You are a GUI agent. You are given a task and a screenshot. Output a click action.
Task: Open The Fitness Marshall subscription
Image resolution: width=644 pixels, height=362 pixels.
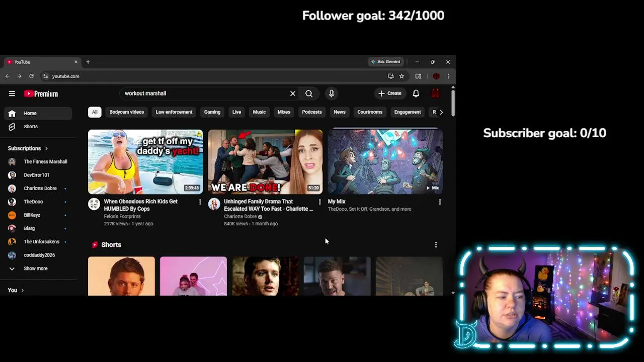click(x=38, y=162)
